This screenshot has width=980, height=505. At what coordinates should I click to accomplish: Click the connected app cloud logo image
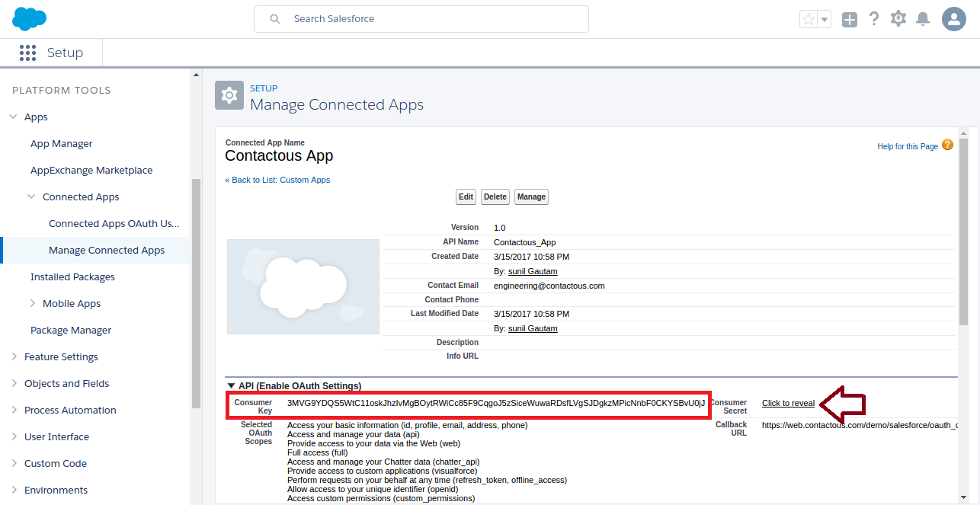point(303,286)
